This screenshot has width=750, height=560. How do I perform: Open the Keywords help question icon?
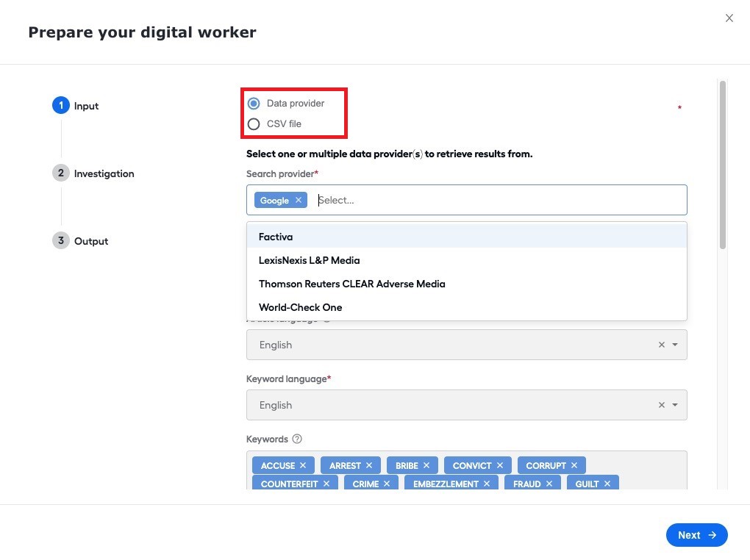(297, 439)
